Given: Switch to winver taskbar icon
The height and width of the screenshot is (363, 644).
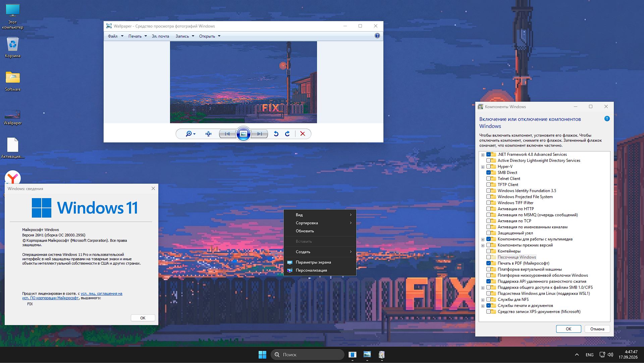Looking at the screenshot, I should 352,355.
